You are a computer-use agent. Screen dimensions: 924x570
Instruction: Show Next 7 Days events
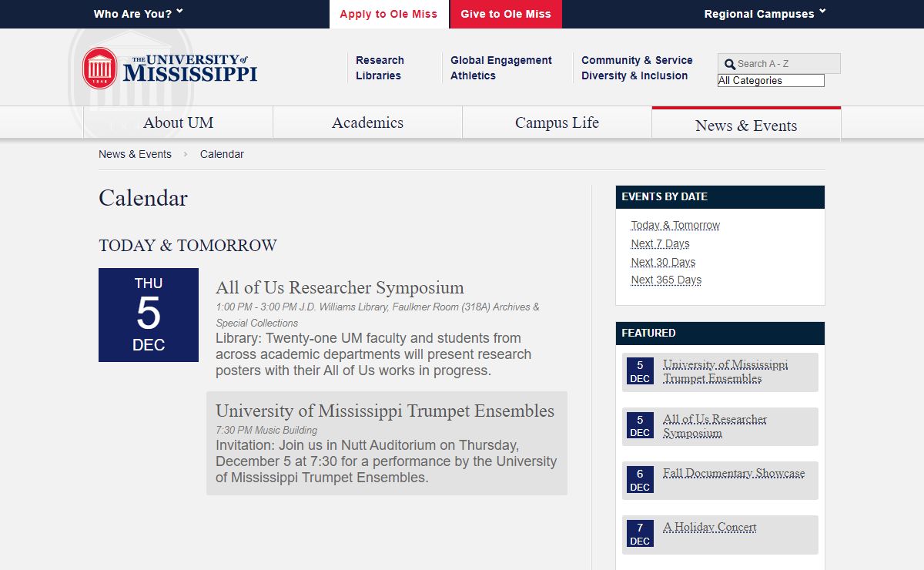660,243
